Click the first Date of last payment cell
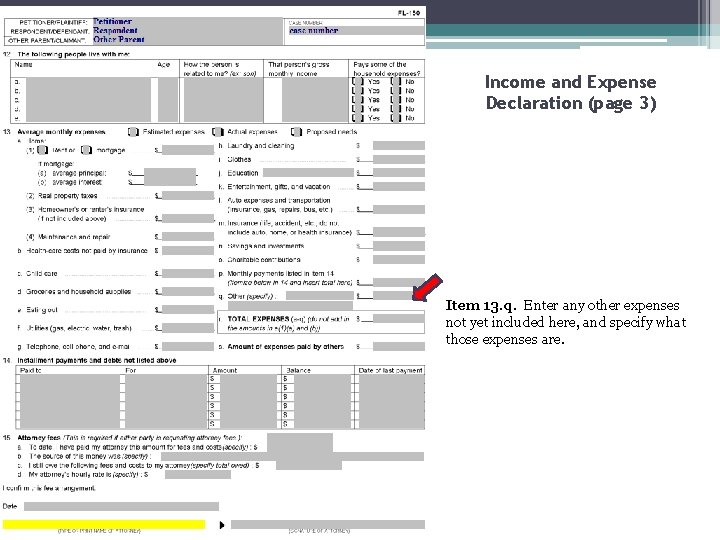This screenshot has height=540, width=720. 391,379
